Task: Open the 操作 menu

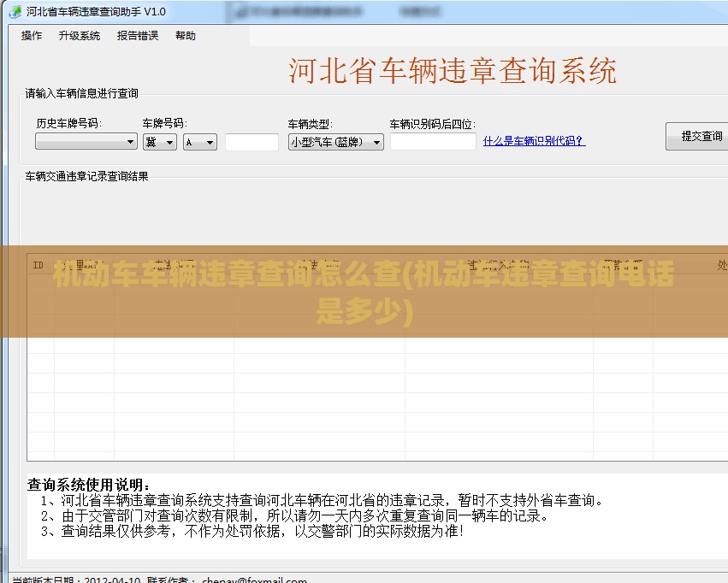Action: 32,36
